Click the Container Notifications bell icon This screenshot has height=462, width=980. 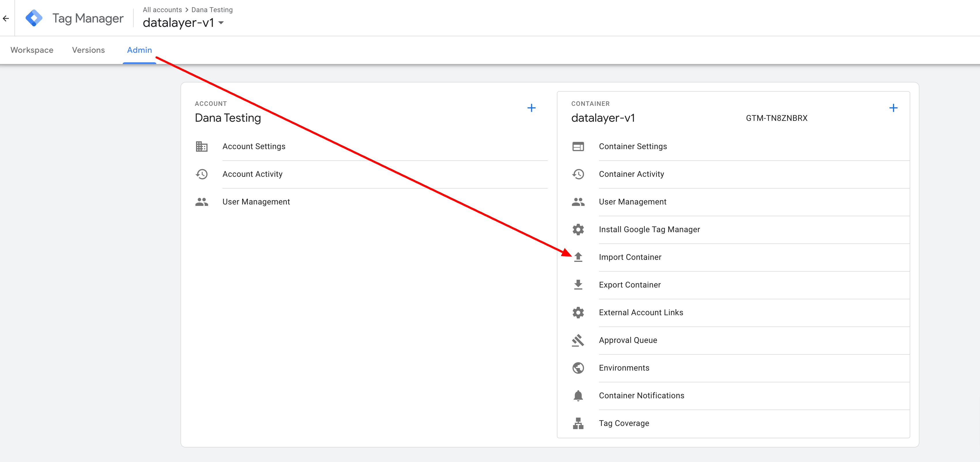[578, 396]
